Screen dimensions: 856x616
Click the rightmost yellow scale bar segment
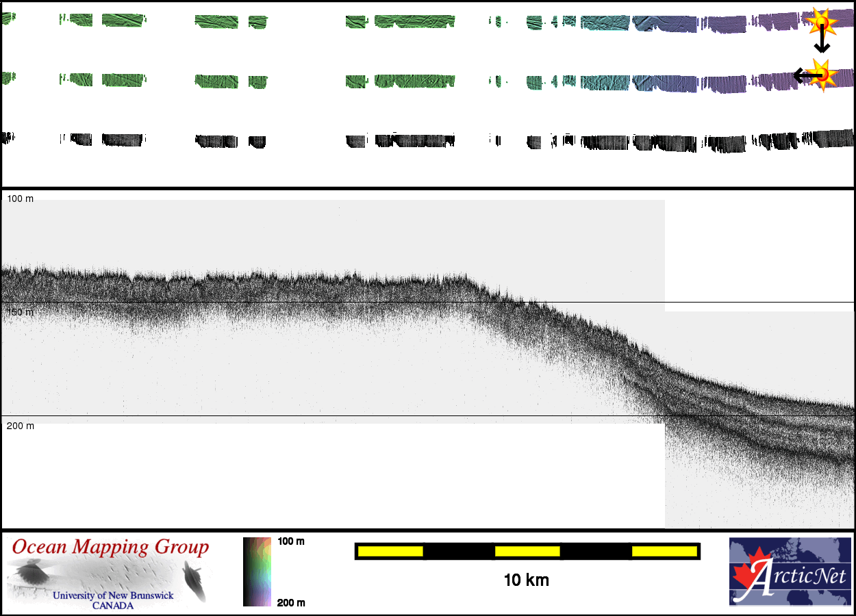(x=664, y=551)
